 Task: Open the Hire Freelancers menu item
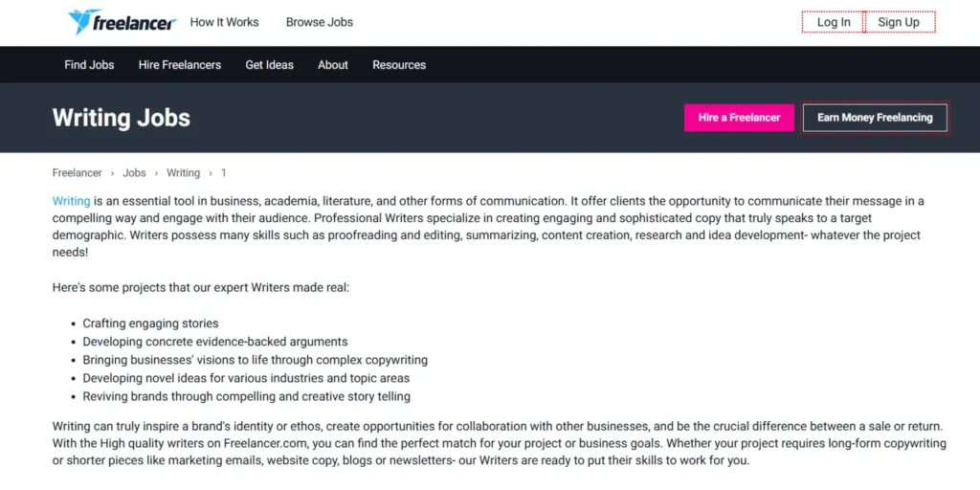(x=180, y=65)
